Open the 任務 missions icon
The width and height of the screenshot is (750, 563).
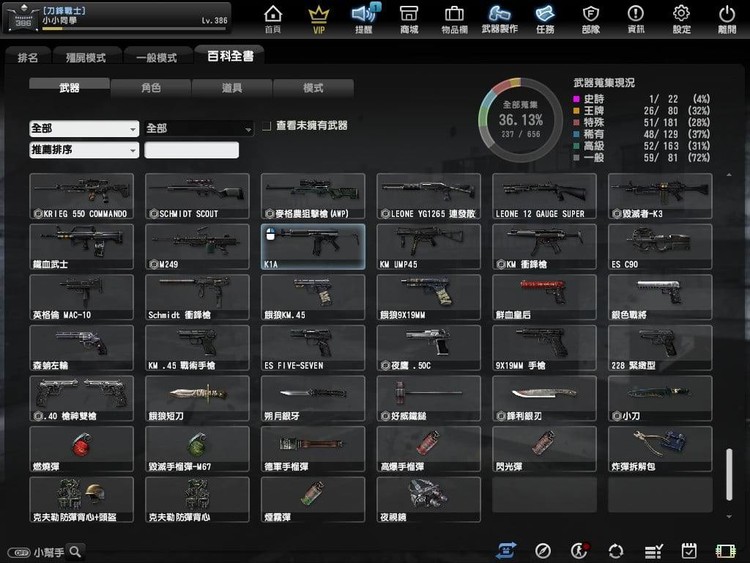545,19
